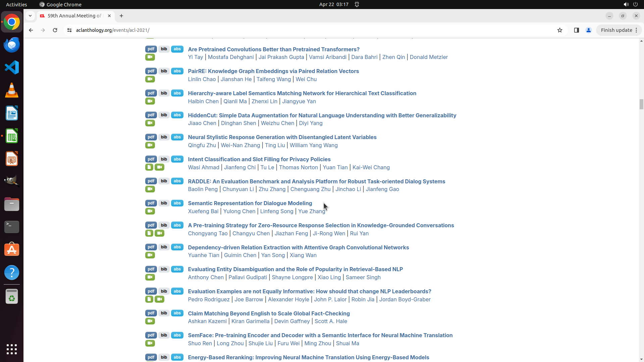Toggle abs for RADDLE benchmark paper

(177, 181)
